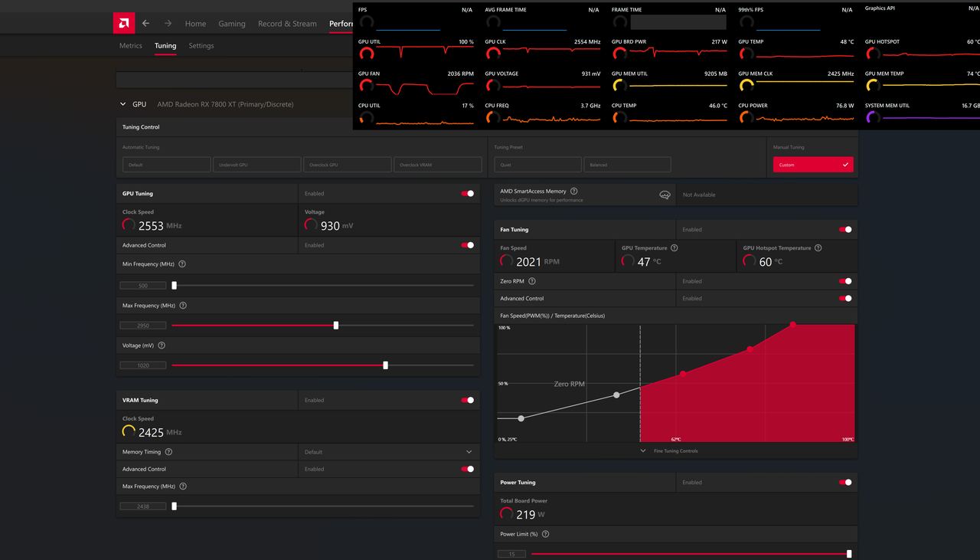The image size is (980, 560).
Task: Select the Quiet tuning preset
Action: point(537,165)
